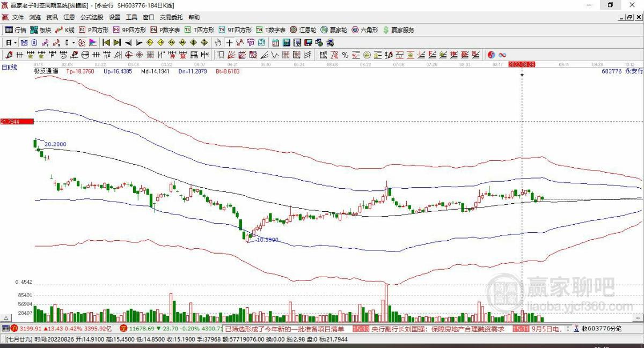This screenshot has width=644, height=348.
Task: Open the T数字表 table
Action: (270, 30)
